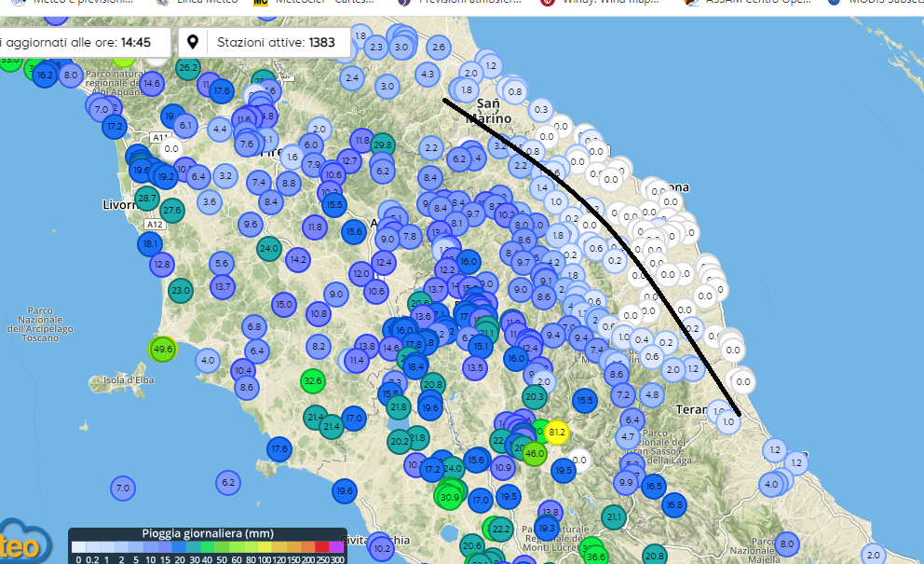
Task: Click the 30.9 mm green station marker
Action: 450,497
